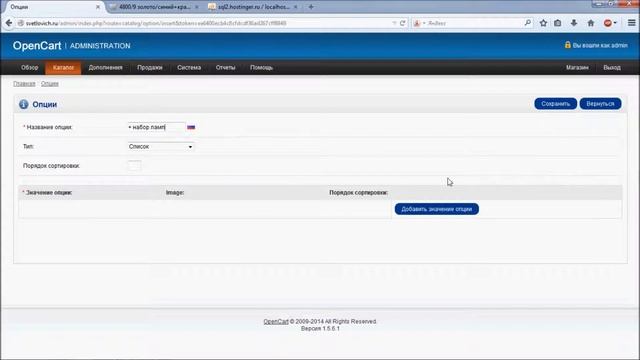
Task: Click the Опции heading info icon
Action: pyautogui.click(x=24, y=104)
